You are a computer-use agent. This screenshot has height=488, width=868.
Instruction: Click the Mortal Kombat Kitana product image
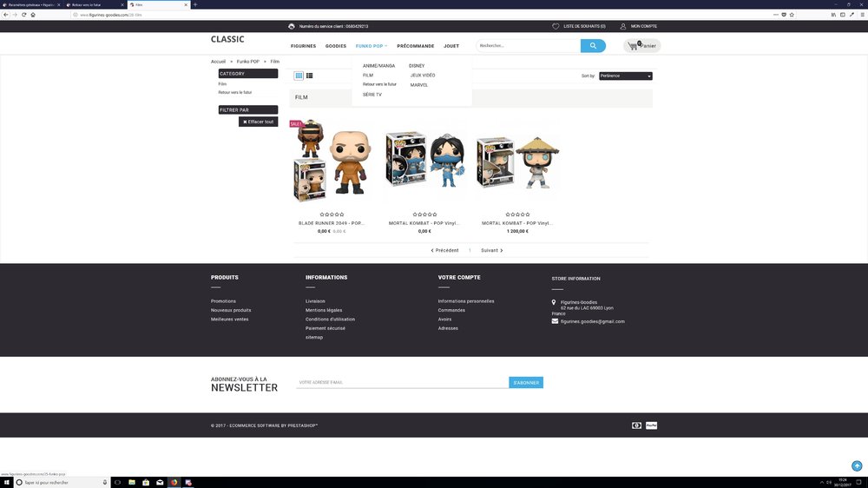coord(424,159)
